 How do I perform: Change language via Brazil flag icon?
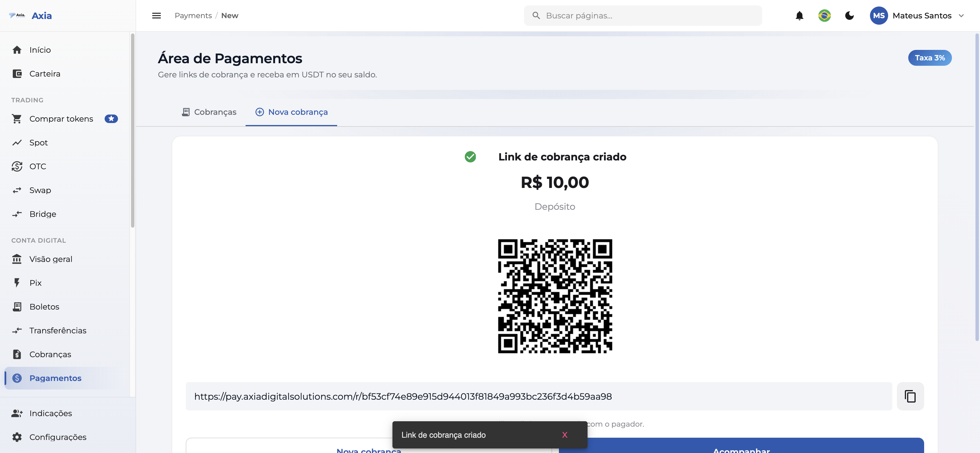[x=824, y=16]
